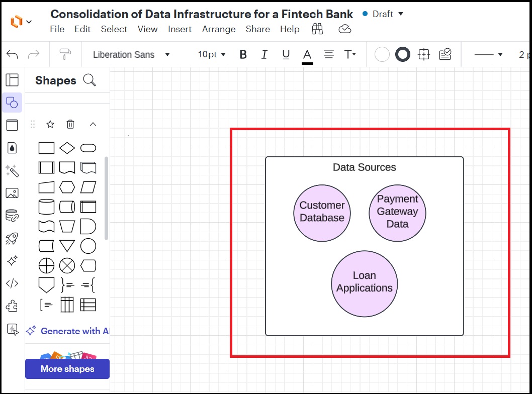Viewport: 532px width, 394px height.
Task: Open the Arrange menu
Action: click(x=219, y=29)
